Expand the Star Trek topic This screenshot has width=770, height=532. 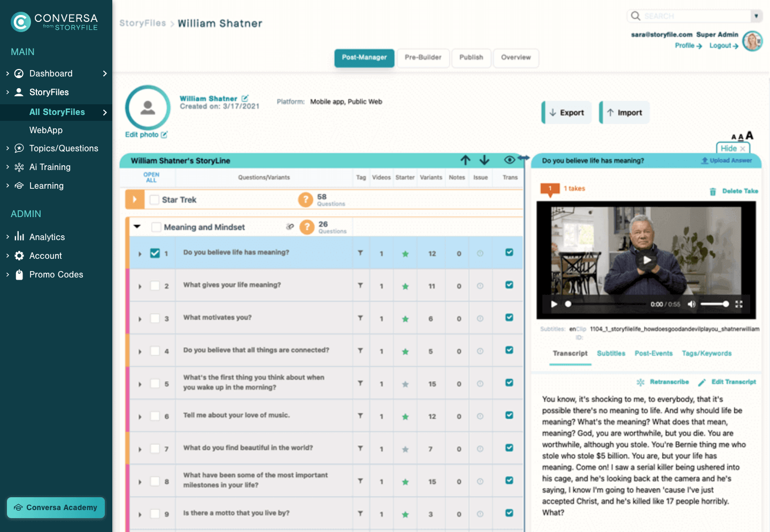[x=134, y=199]
